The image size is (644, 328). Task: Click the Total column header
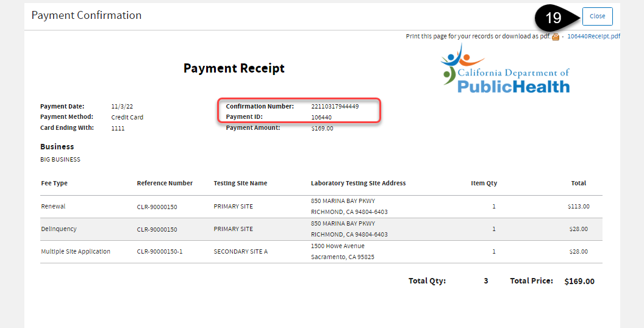click(x=579, y=183)
